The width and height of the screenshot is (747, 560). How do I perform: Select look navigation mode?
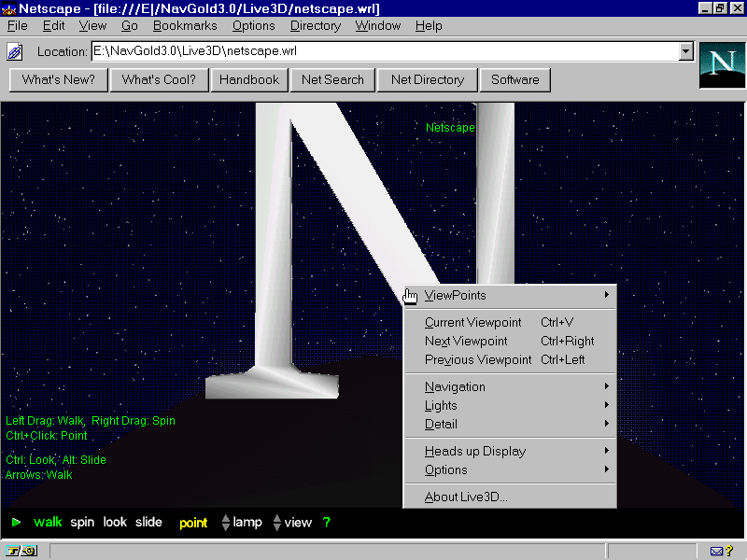(x=115, y=523)
